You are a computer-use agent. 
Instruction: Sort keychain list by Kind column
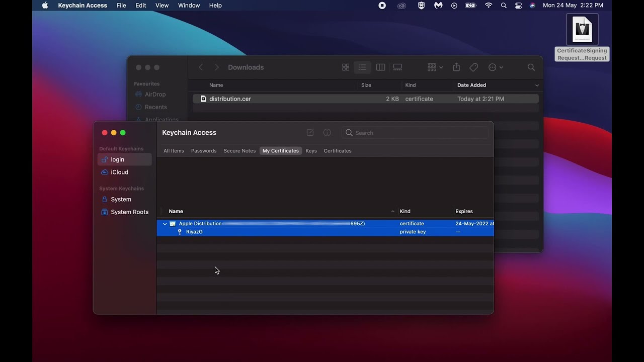point(405,212)
